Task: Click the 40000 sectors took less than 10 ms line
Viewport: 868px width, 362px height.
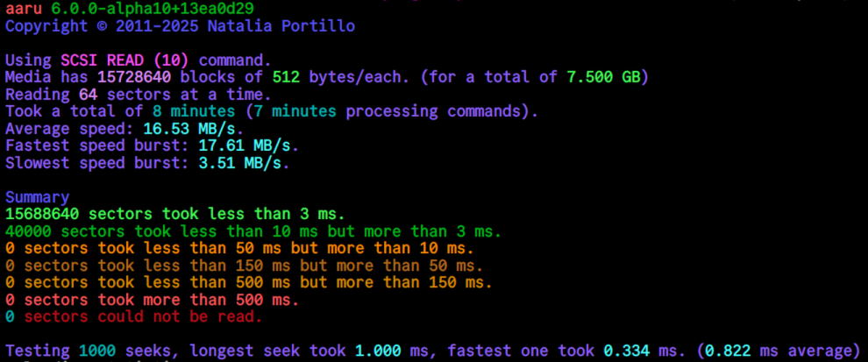Action: [253, 231]
